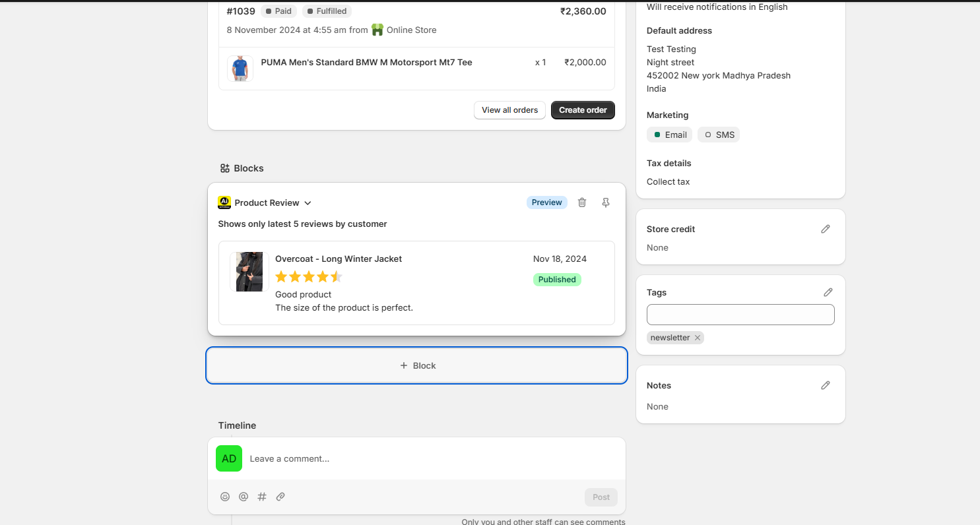Open the PUMA tee product thumbnail

pos(240,69)
